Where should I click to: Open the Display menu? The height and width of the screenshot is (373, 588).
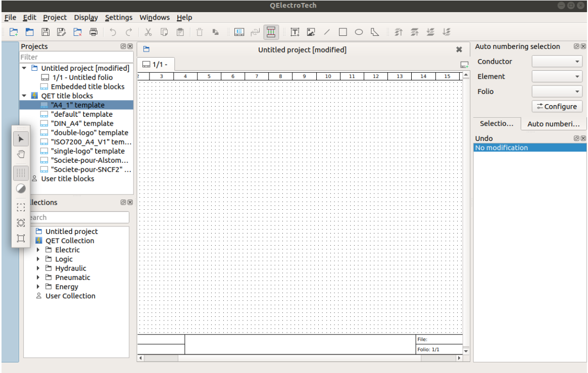[x=86, y=17]
